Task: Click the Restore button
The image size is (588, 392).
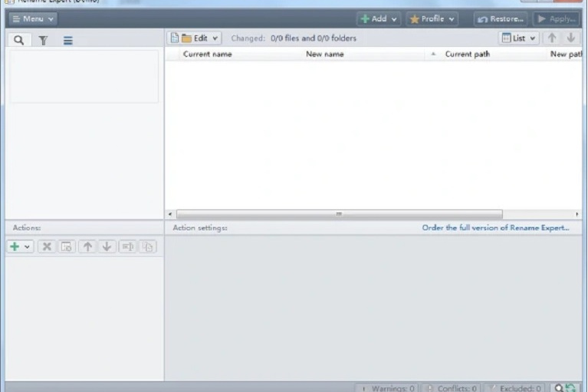Action: (x=501, y=18)
